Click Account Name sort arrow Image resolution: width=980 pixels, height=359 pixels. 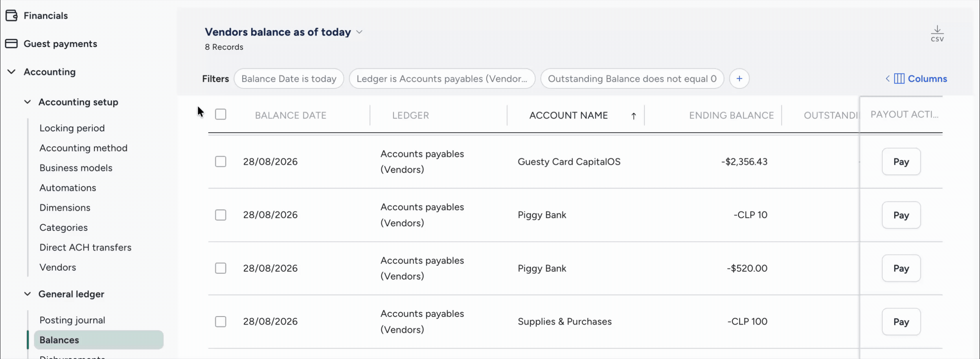click(x=634, y=116)
